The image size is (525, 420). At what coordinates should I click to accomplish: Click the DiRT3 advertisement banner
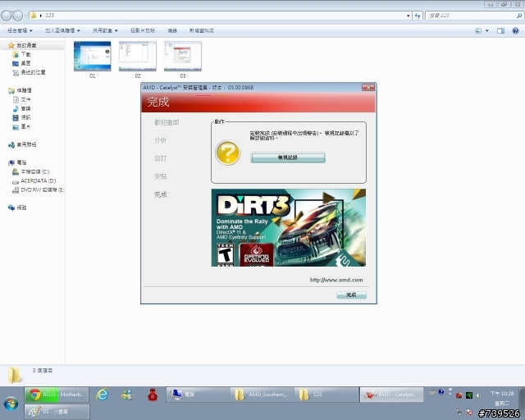(288, 228)
